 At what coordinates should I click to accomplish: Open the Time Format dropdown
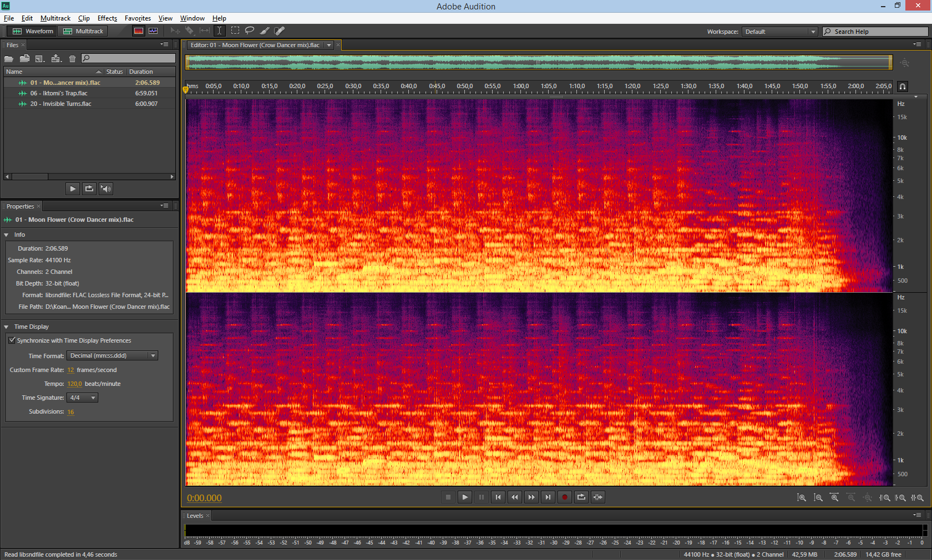coord(113,355)
